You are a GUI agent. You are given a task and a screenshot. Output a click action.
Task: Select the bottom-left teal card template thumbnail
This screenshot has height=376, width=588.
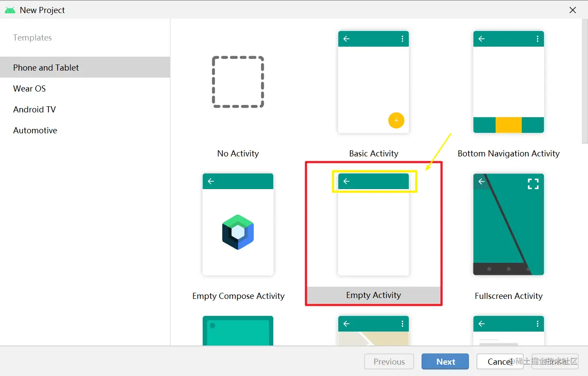click(x=238, y=331)
